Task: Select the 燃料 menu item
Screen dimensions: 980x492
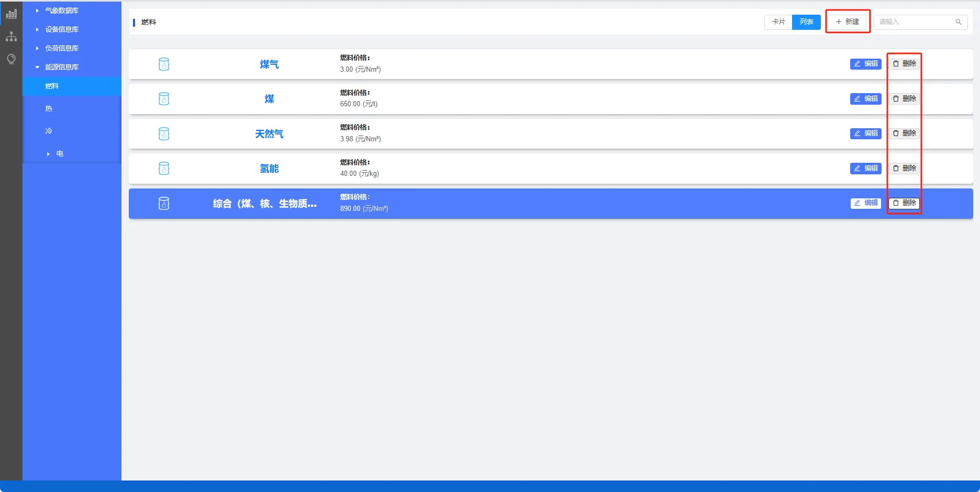Action: (x=72, y=86)
